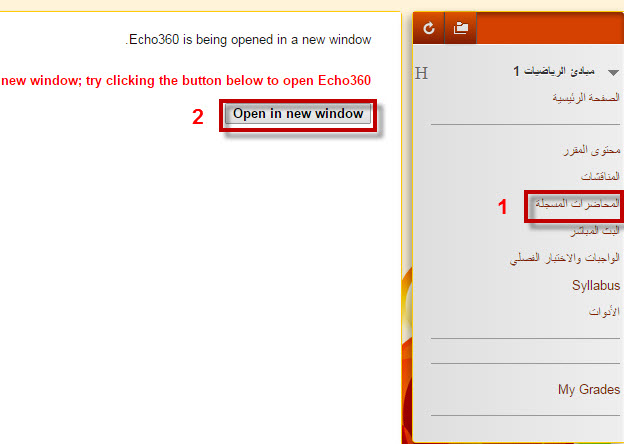The height and width of the screenshot is (444, 624).
Task: Open the المناقشات discussions link
Action: [x=600, y=175]
